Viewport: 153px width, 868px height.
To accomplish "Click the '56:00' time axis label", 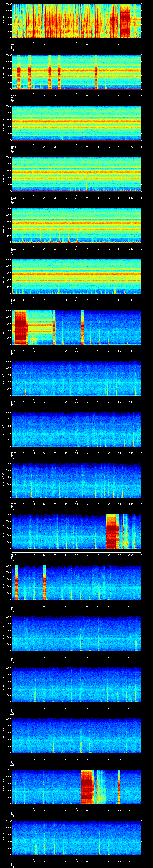I will click(x=130, y=760).
